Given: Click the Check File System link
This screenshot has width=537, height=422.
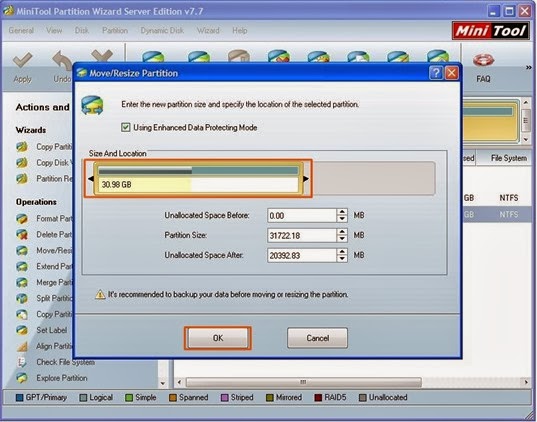Looking at the screenshot, I should (65, 362).
